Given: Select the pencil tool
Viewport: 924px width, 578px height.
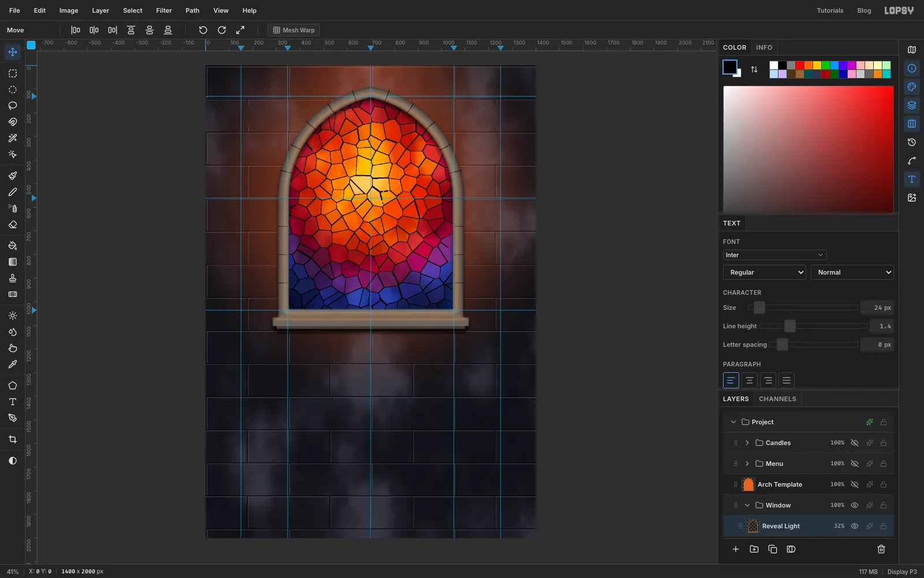Looking at the screenshot, I should click(12, 192).
